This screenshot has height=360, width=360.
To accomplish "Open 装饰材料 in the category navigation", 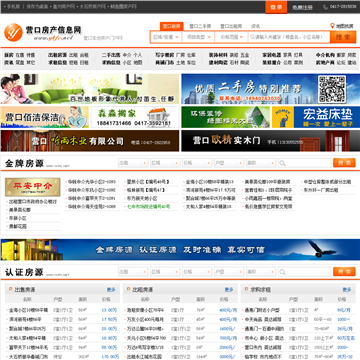I will pyautogui.click(x=218, y=55).
